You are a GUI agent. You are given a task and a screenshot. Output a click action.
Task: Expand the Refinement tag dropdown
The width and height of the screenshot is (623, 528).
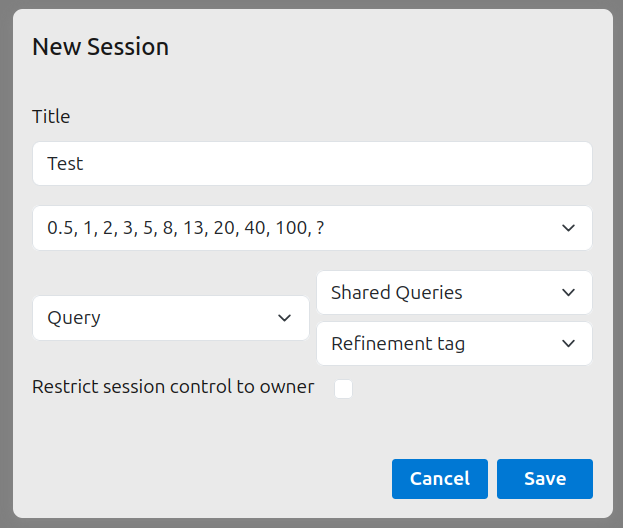(x=454, y=344)
